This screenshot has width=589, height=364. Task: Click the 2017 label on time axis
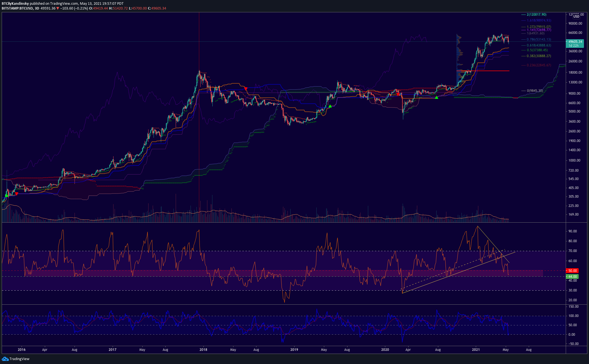coord(112,350)
